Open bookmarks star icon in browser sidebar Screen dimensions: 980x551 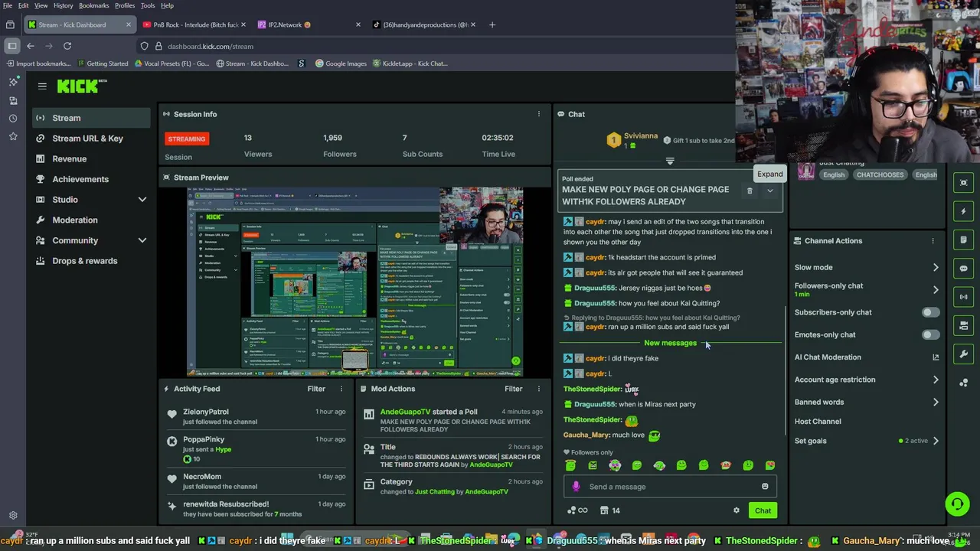[x=13, y=136]
